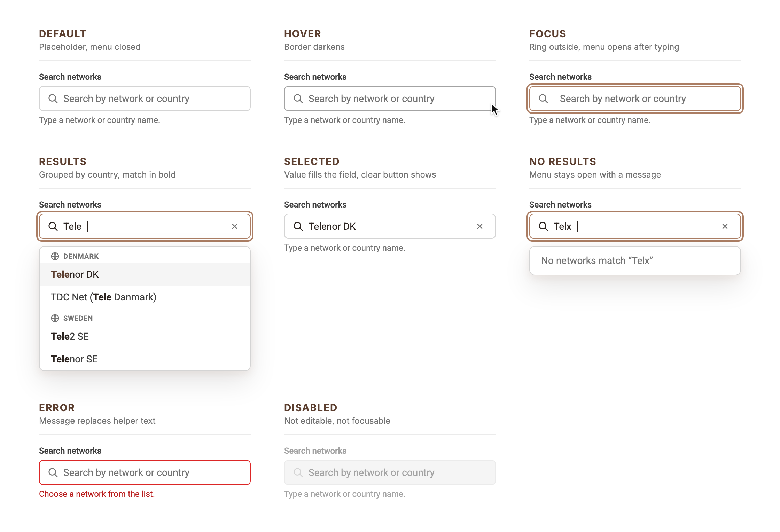Click the 'RESULTS' section heading

click(63, 162)
